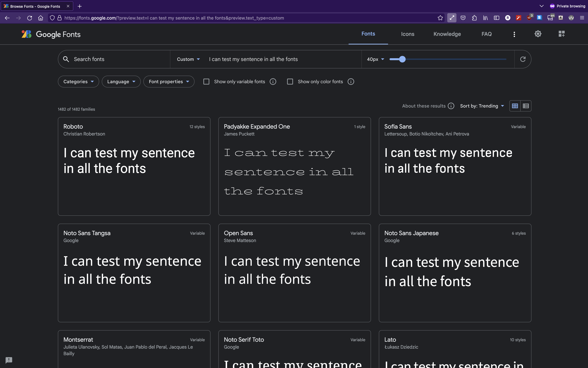The width and height of the screenshot is (588, 368).
Task: Open the Custom preview type dropdown
Action: coord(188,59)
